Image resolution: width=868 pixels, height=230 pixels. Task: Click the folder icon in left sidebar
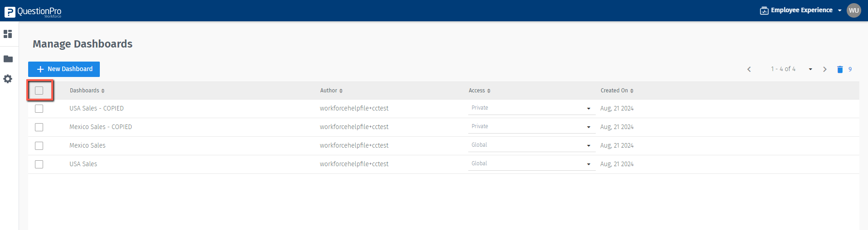coord(8,59)
